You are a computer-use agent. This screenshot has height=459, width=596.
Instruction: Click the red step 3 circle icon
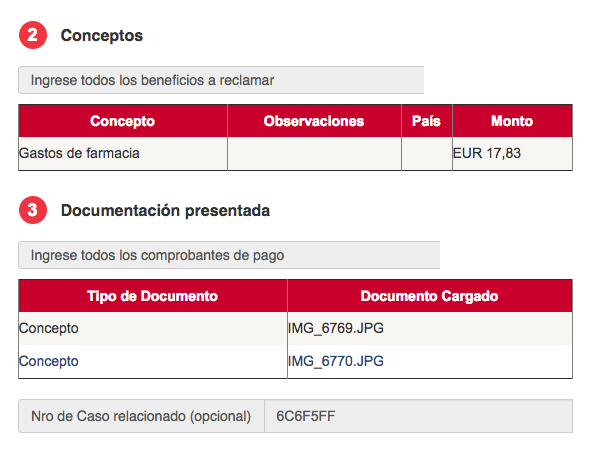pos(33,210)
